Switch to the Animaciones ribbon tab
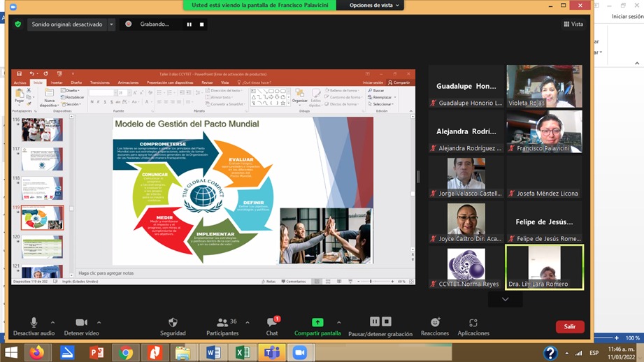This screenshot has width=644, height=362. pos(128,82)
